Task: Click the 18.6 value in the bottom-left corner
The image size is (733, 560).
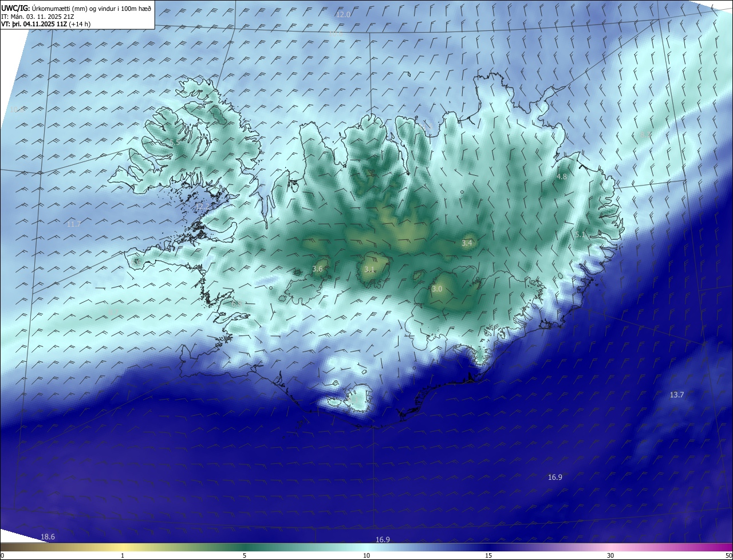Action: (x=48, y=537)
